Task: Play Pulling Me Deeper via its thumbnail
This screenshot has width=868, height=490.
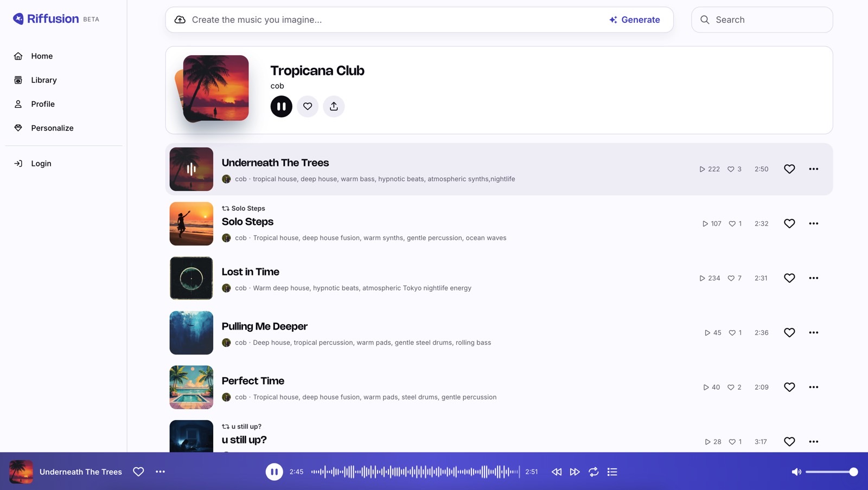Action: [192, 333]
